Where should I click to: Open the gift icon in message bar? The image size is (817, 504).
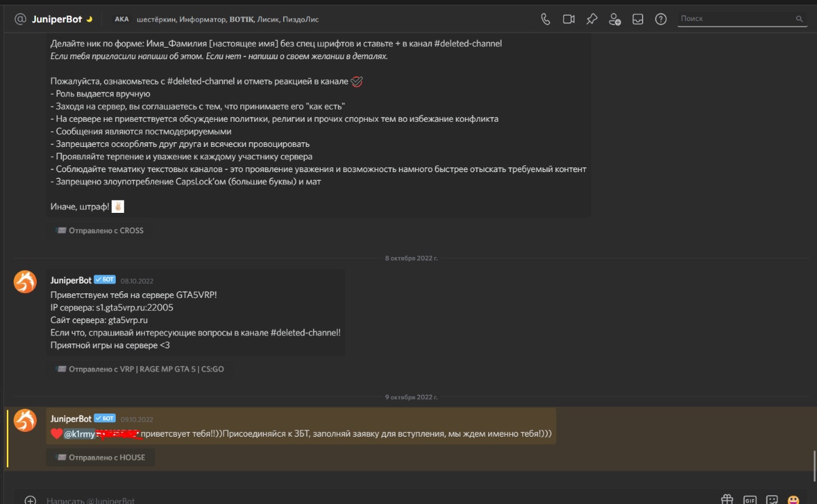point(727,500)
